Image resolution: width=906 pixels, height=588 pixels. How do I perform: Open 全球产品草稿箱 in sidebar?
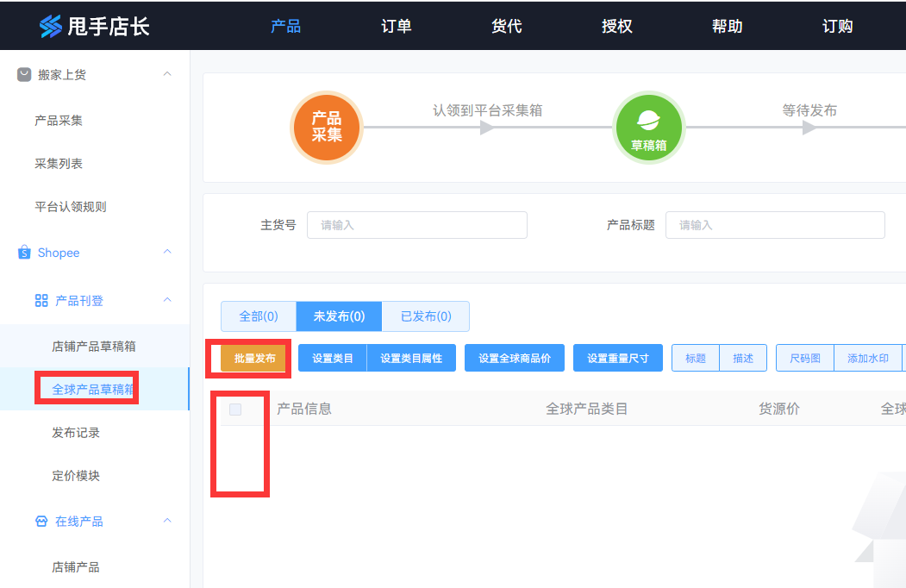pyautogui.click(x=93, y=390)
